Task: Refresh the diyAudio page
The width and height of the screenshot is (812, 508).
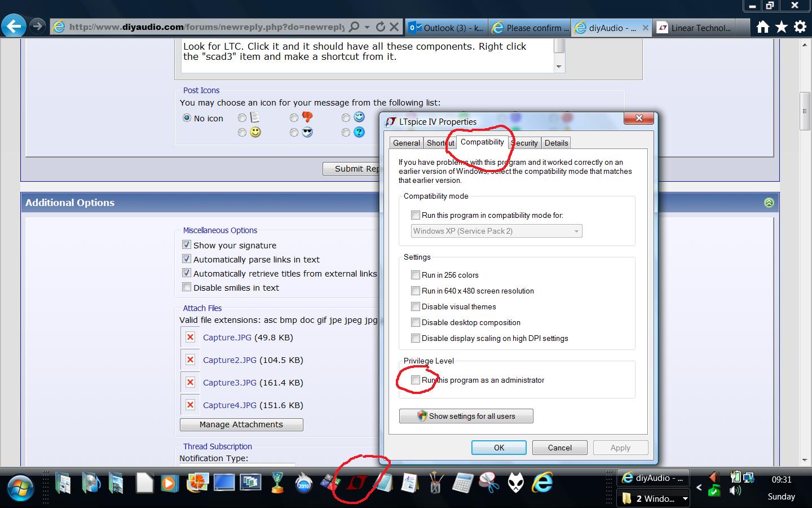Action: [381, 27]
